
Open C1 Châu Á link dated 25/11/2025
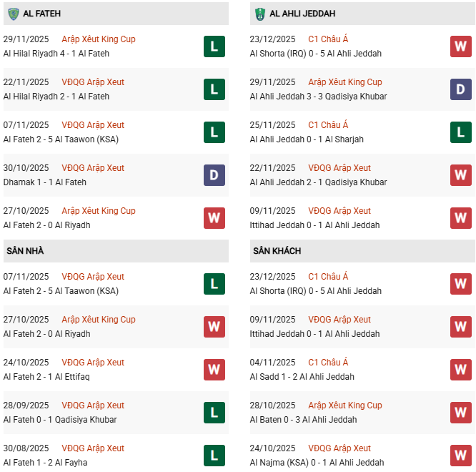click(328, 125)
